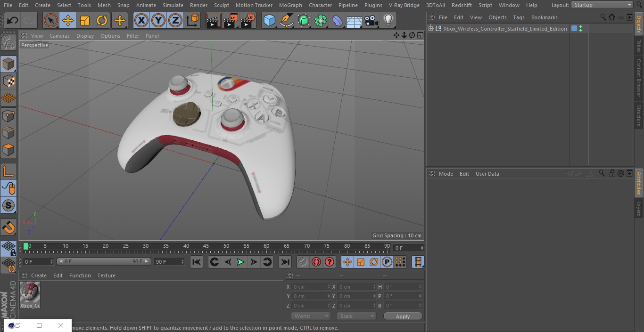Toggle the Z axis lock
Image resolution: width=644 pixels, height=332 pixels.
(x=175, y=21)
